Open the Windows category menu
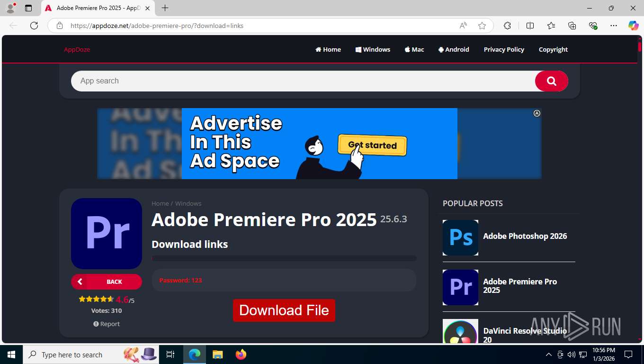 click(373, 49)
